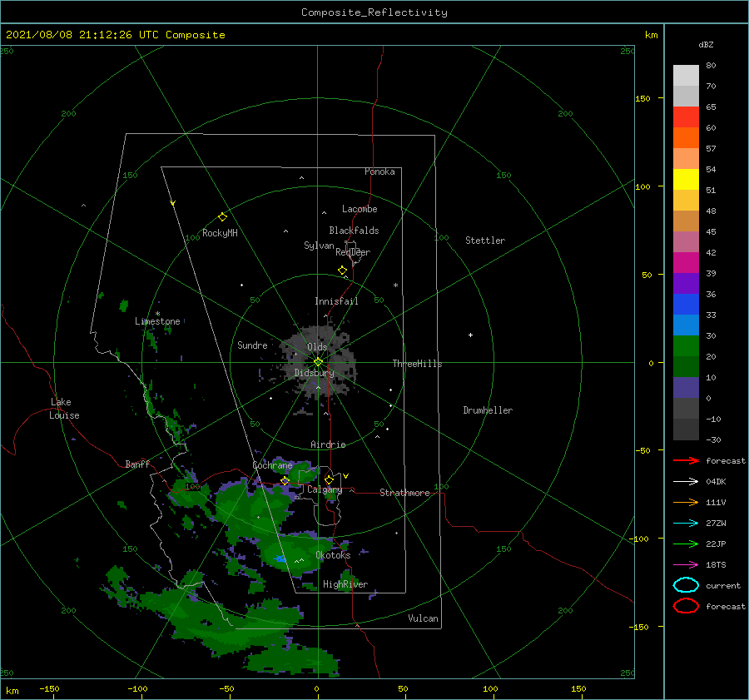
Task: Click the RedDeer city label
Action: tap(353, 252)
